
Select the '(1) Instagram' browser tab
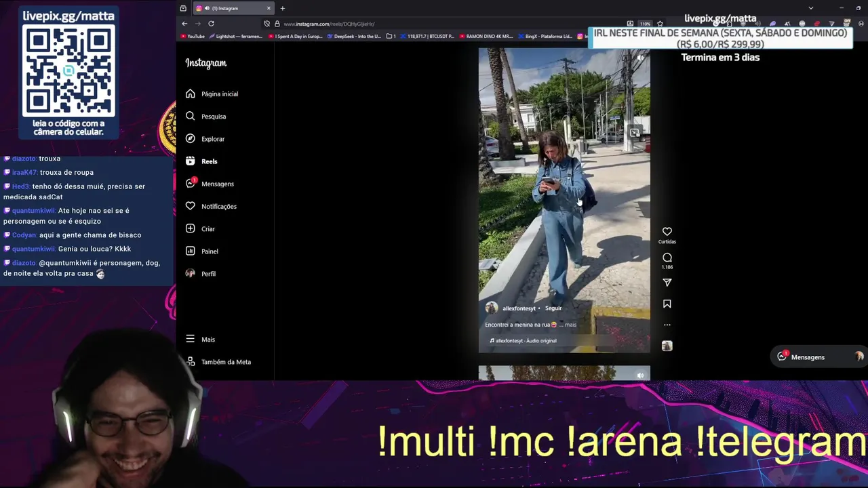tap(233, 8)
